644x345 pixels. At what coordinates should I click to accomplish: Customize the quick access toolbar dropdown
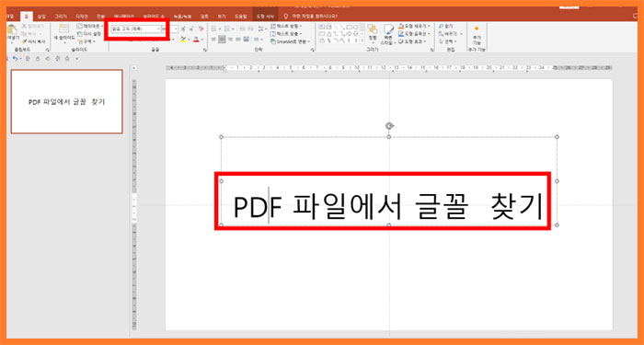tap(76, 59)
